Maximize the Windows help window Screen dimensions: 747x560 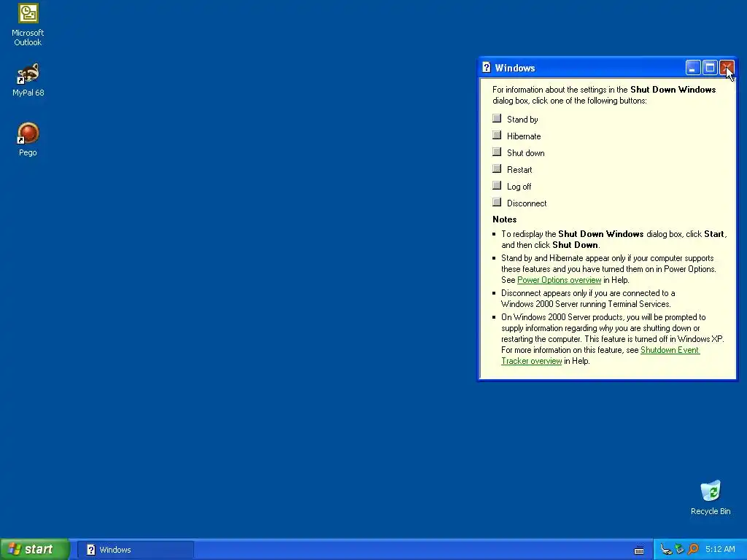(x=710, y=68)
